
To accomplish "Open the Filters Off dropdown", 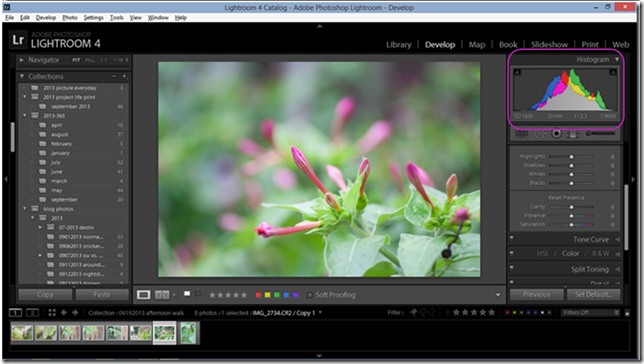I will 590,313.
